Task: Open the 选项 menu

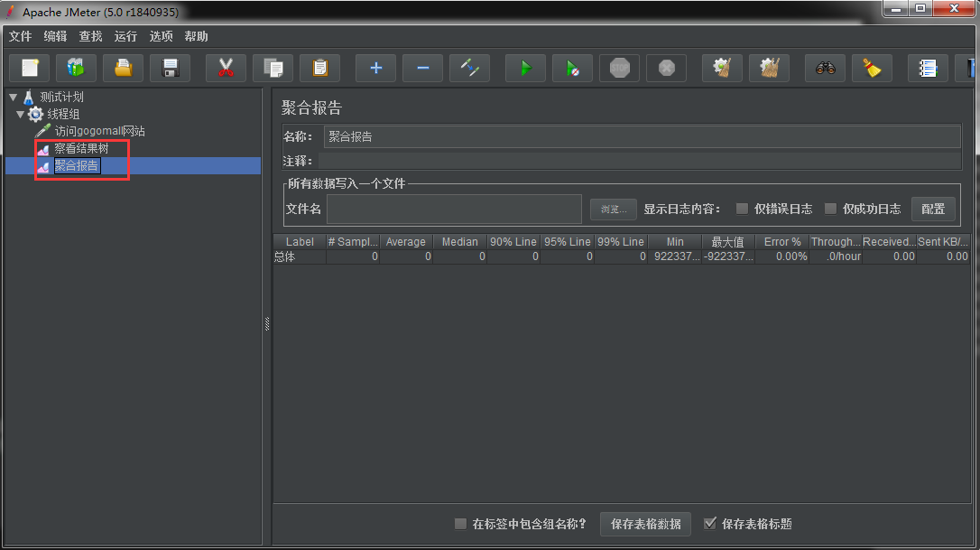Action: pos(162,36)
